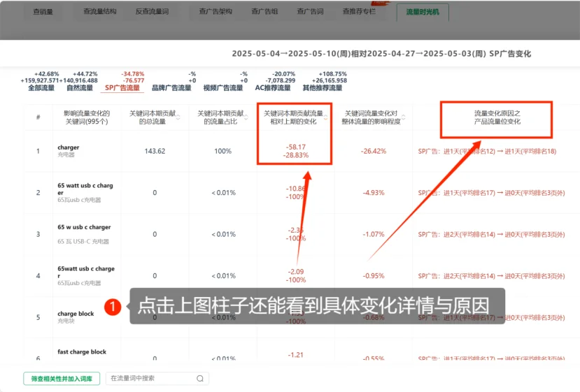Click impact value -1.07%
This screenshot has width=580, height=392.
tap(374, 234)
